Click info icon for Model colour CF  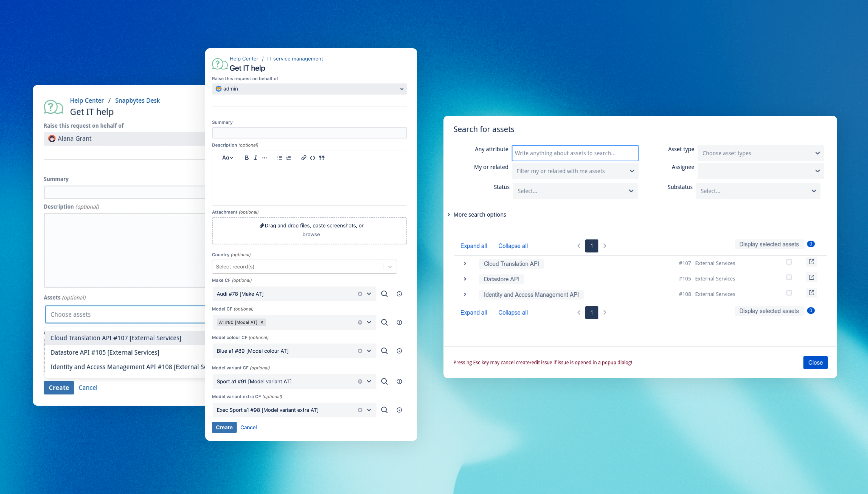pyautogui.click(x=399, y=351)
